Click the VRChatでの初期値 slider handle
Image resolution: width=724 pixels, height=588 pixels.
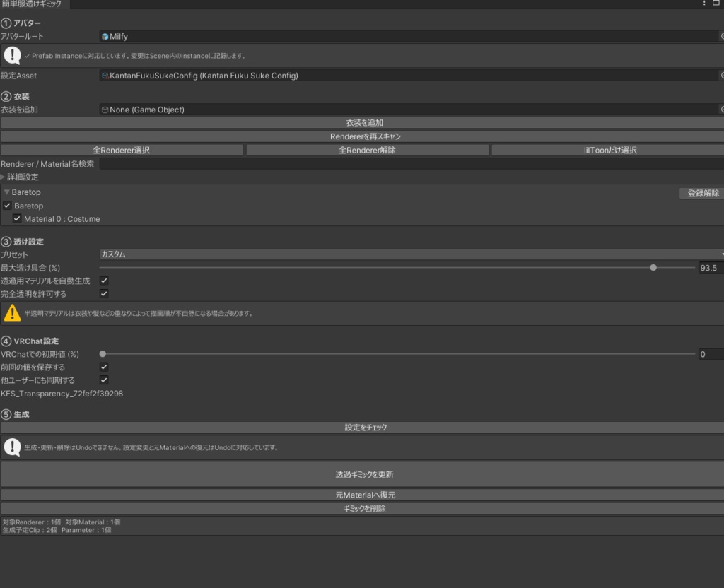103,354
